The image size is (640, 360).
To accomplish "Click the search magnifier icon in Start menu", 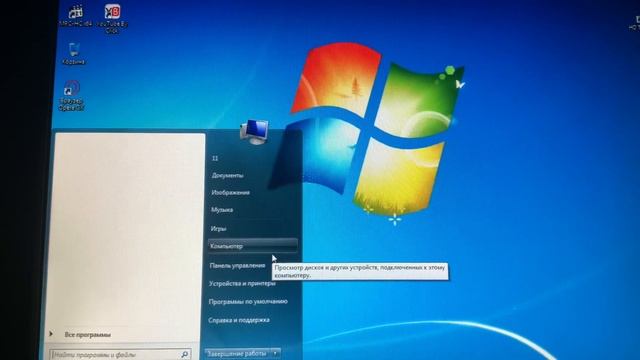I will pos(184,354).
